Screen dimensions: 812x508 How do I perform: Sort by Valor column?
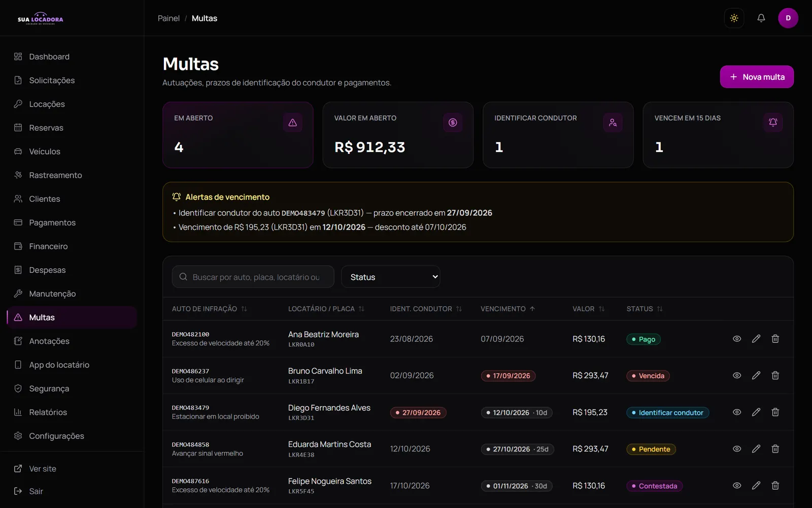588,309
